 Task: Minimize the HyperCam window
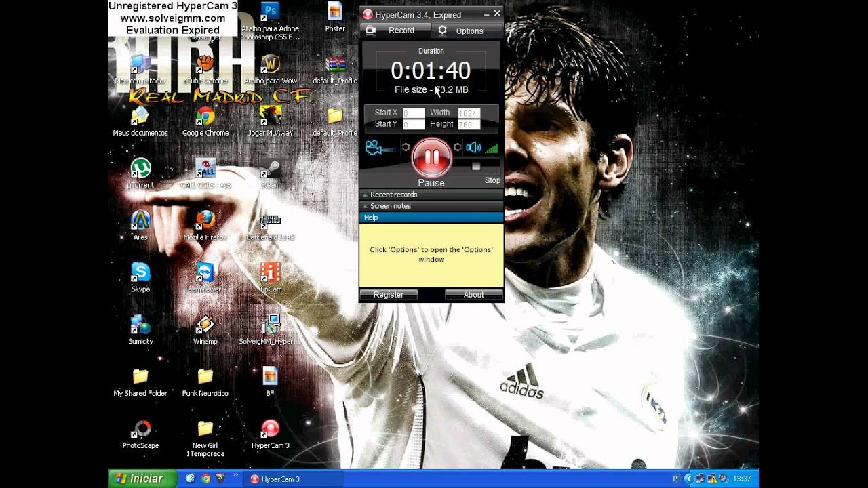pyautogui.click(x=487, y=14)
